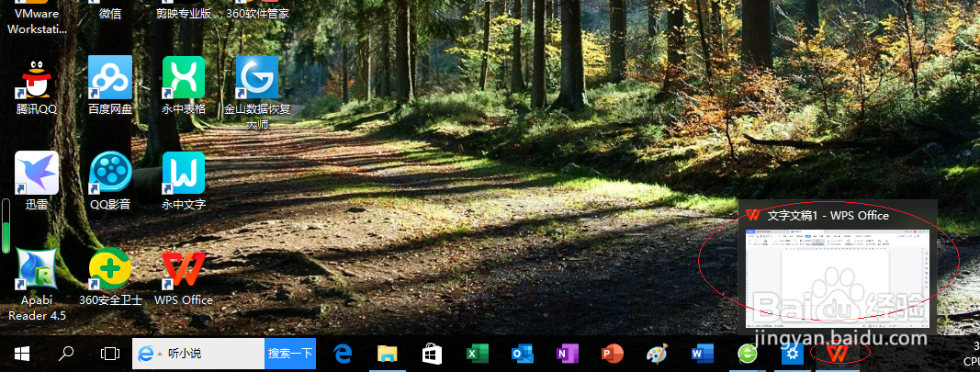Open the 360 browser taskbar icon

[747, 354]
